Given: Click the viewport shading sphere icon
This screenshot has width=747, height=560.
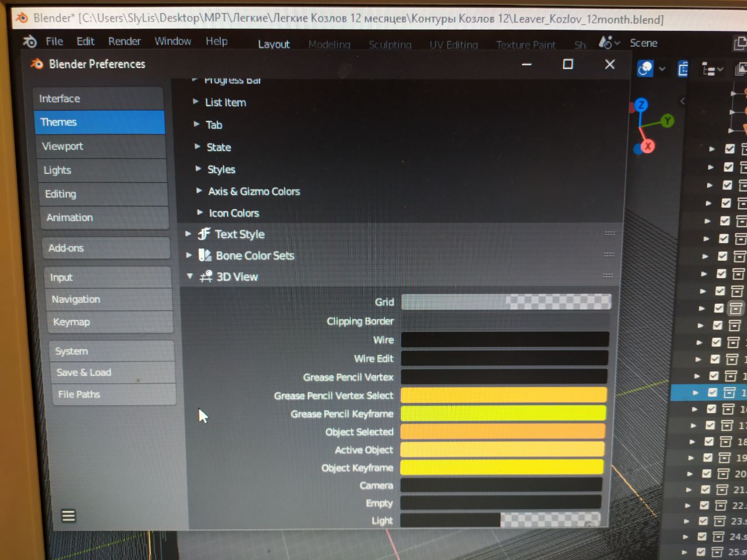Looking at the screenshot, I should 645,69.
